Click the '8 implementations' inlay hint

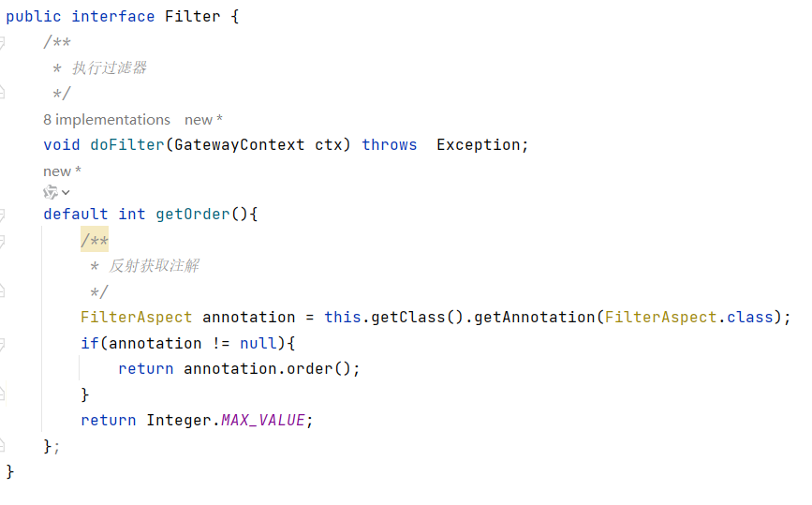point(107,120)
